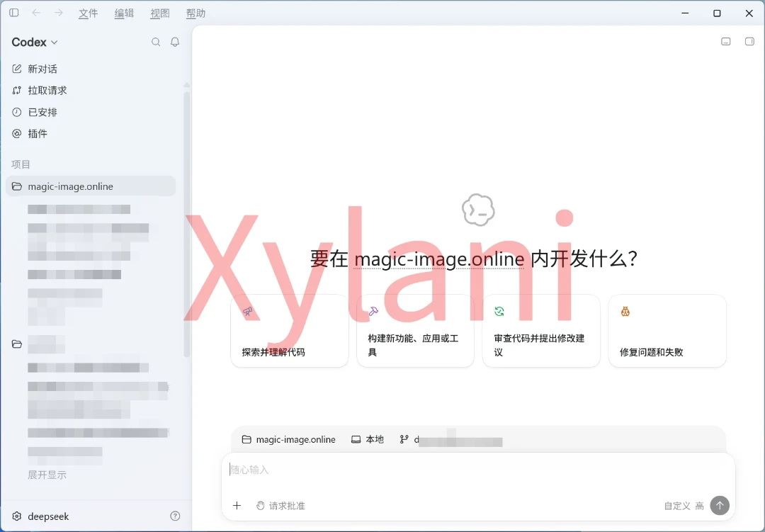Click the plus attach button
The height and width of the screenshot is (532, 765).
[237, 506]
